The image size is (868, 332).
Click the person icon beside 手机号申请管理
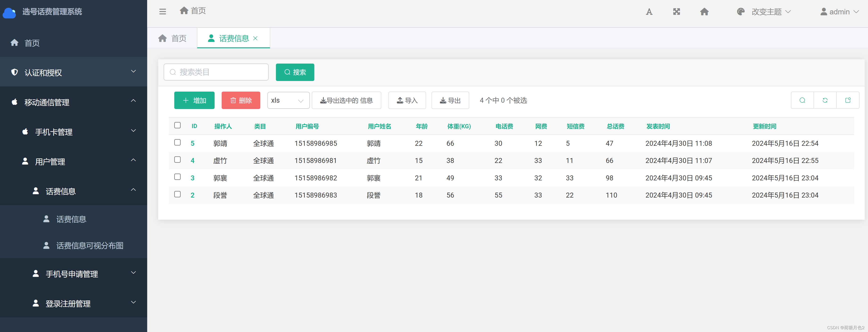(36, 273)
